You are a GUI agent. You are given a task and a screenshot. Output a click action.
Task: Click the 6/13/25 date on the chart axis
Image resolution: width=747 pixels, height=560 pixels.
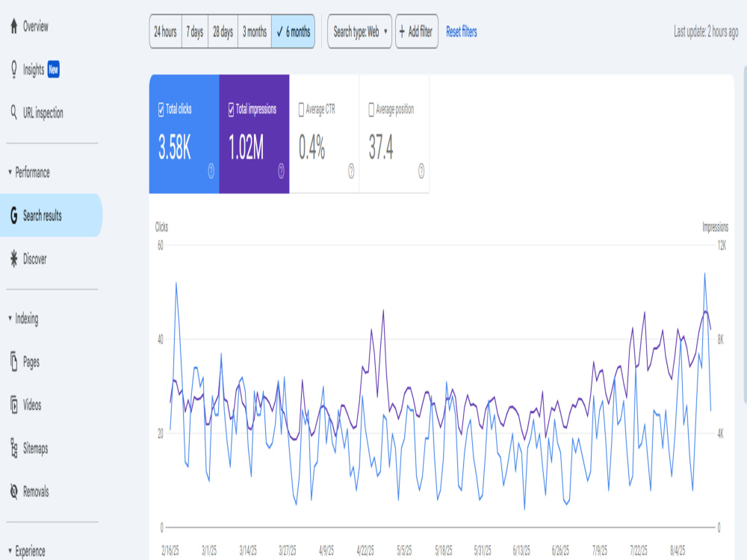click(521, 550)
